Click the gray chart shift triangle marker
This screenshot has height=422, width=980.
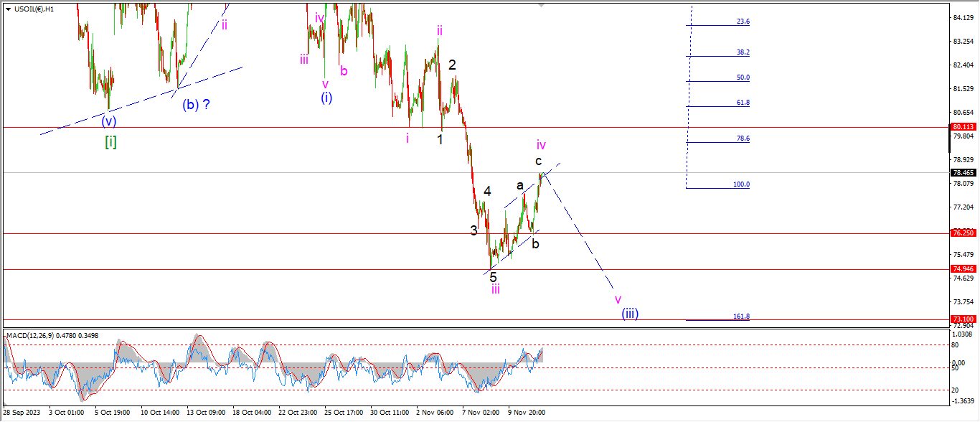[542, 4]
